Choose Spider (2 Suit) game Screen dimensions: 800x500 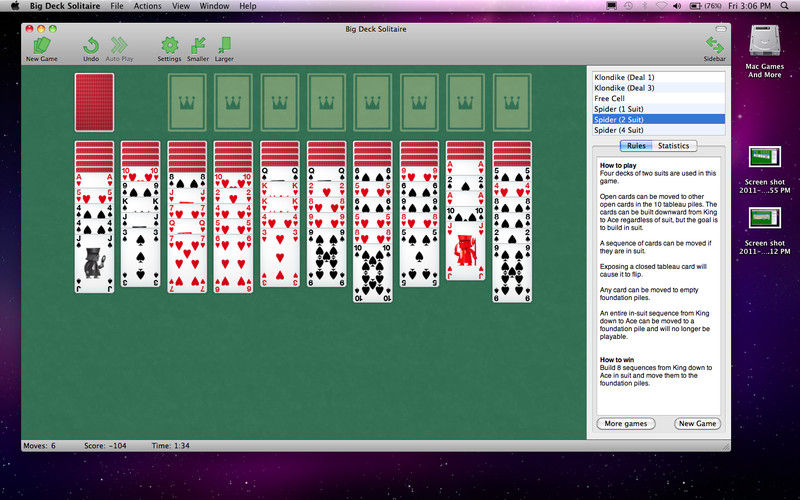point(659,119)
